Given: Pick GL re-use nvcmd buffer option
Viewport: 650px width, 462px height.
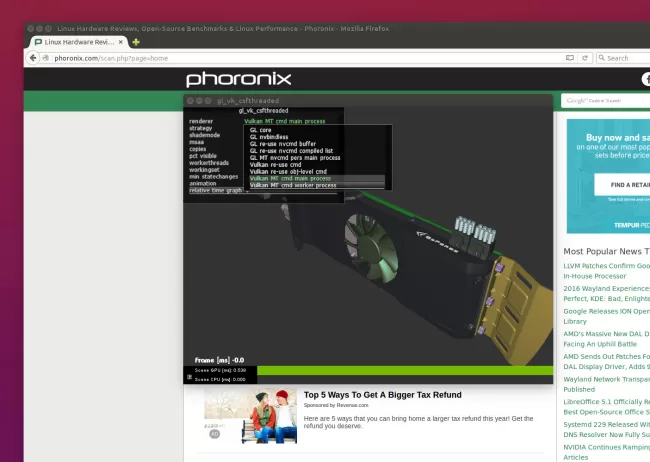Looking at the screenshot, I should coord(283,144).
